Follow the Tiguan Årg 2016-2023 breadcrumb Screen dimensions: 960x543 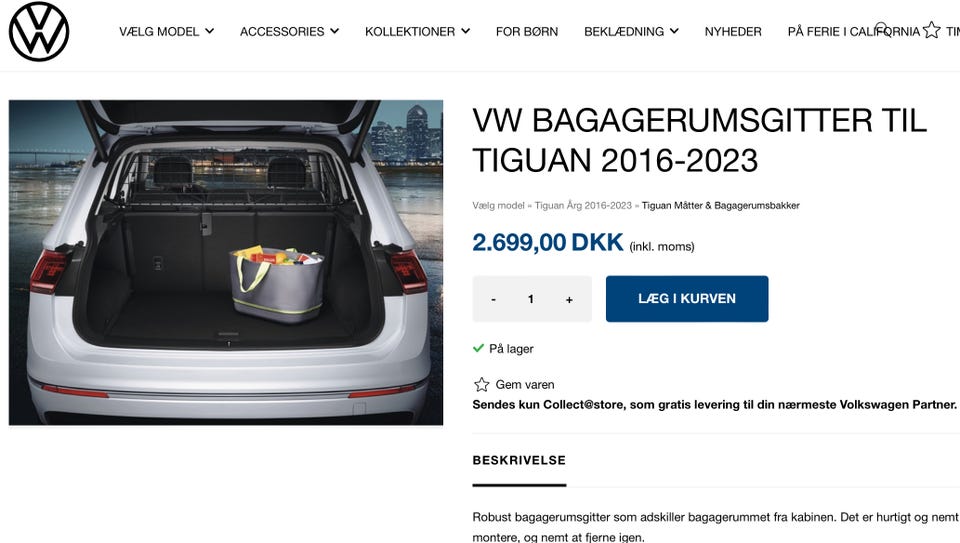point(583,206)
